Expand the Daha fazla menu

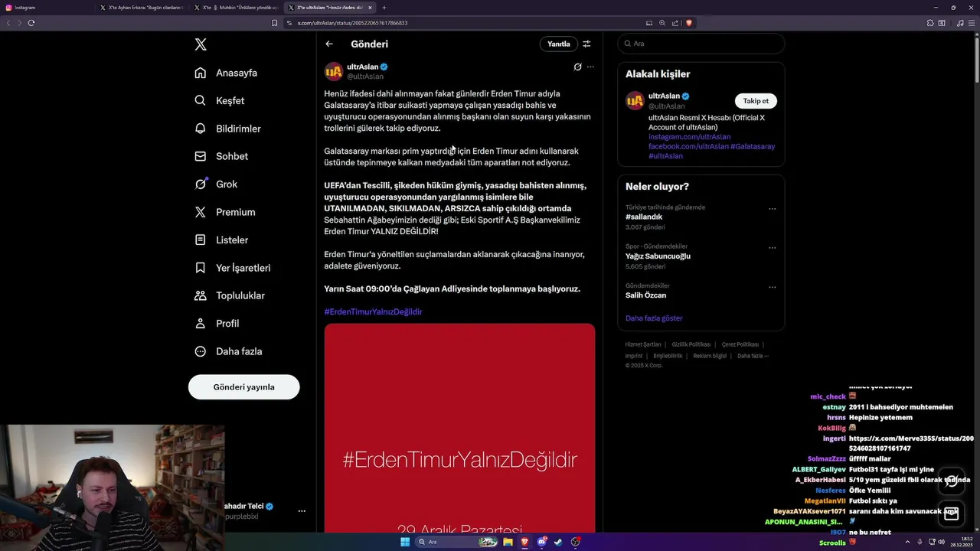(228, 351)
